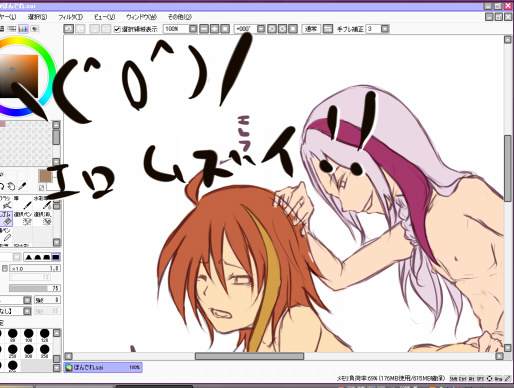Viewport: 514px width, 388px height.
Task: Rotate canvas clockwise button
Action: (282, 29)
